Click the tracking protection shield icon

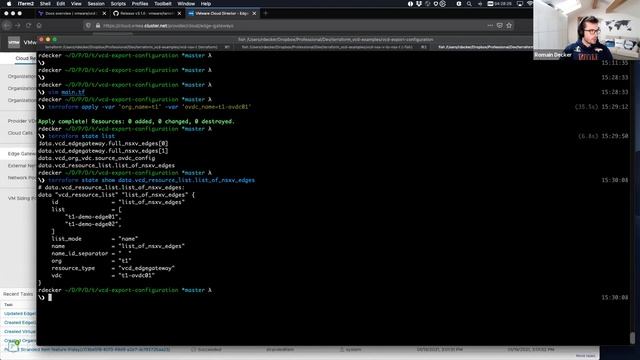coord(88,26)
